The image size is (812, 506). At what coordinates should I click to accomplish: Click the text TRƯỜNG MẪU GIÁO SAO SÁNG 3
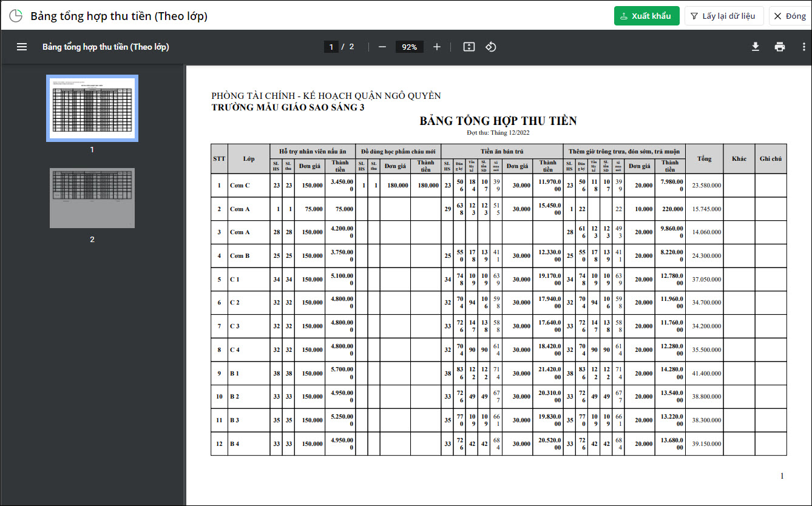(x=288, y=107)
